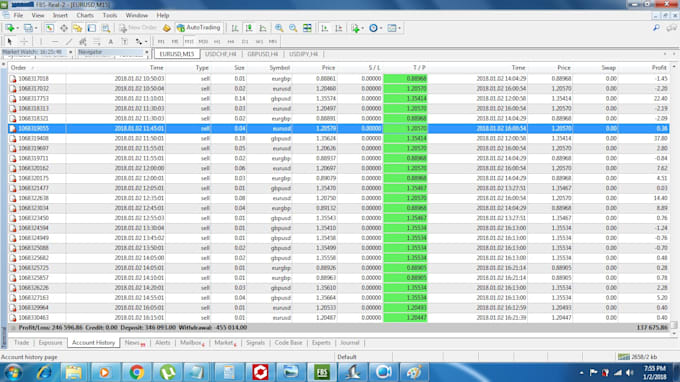Toggle the Navigator window icon
Screen dimensions: 680x382
click(78, 28)
